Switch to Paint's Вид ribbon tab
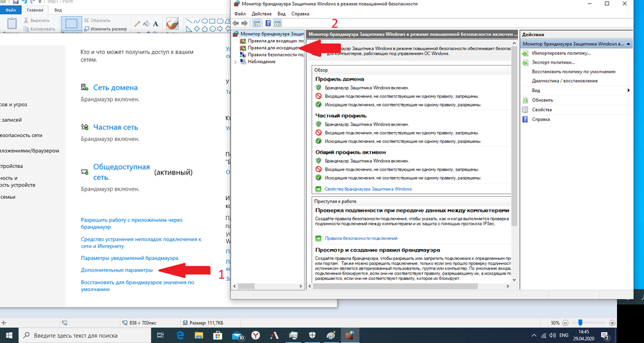The height and width of the screenshot is (343, 644). tap(58, 10)
